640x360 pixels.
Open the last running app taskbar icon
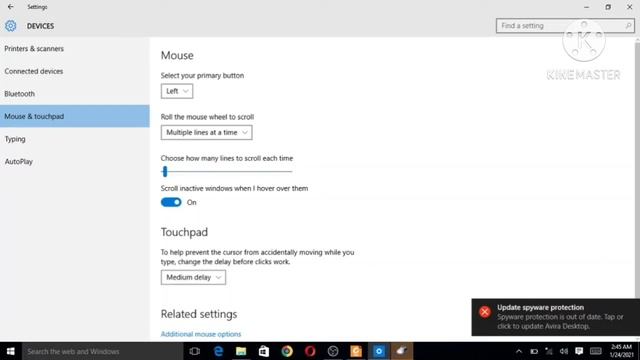(x=402, y=351)
